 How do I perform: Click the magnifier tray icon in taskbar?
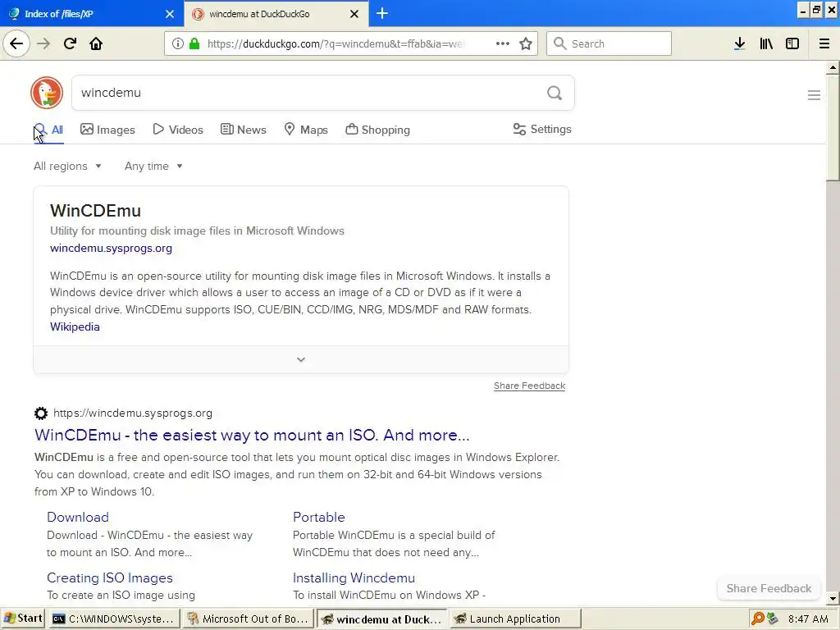pos(757,619)
